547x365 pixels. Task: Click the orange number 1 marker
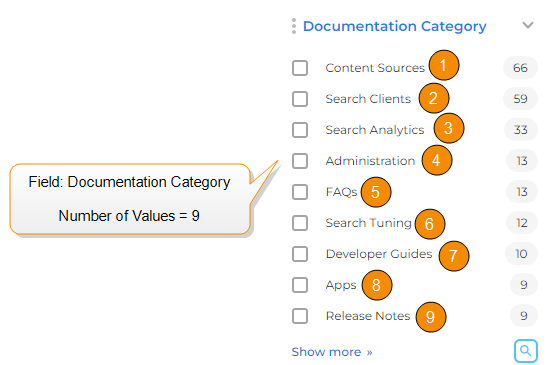coord(444,65)
